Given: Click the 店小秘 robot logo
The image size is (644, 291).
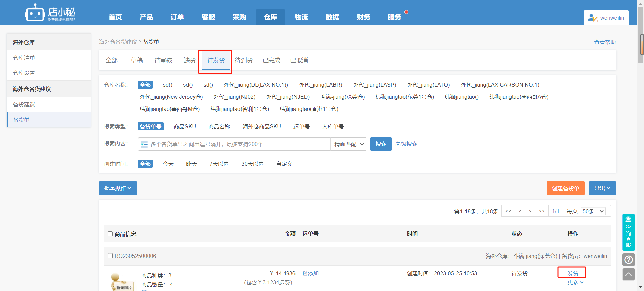Looking at the screenshot, I should point(35,13).
